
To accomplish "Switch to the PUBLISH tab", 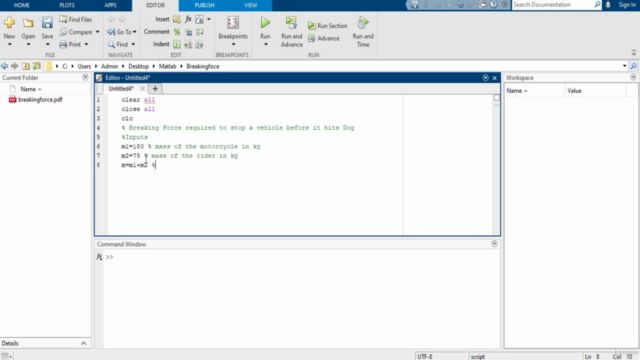I will tap(204, 5).
